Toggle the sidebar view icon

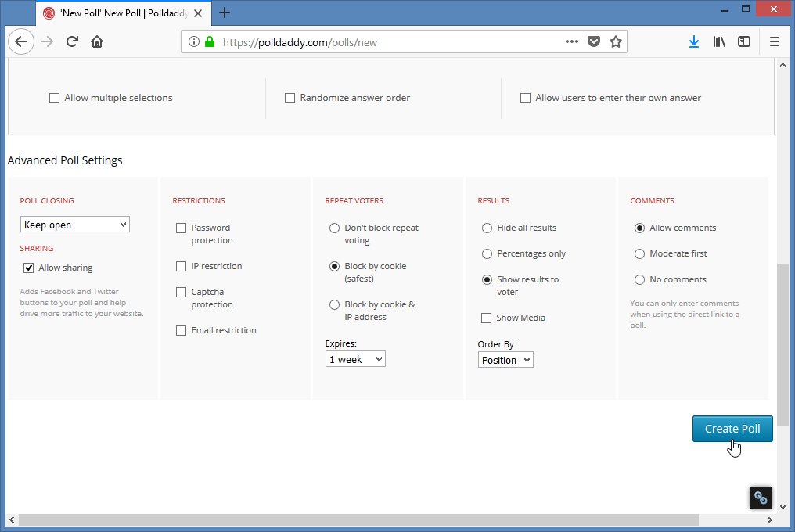pyautogui.click(x=744, y=42)
